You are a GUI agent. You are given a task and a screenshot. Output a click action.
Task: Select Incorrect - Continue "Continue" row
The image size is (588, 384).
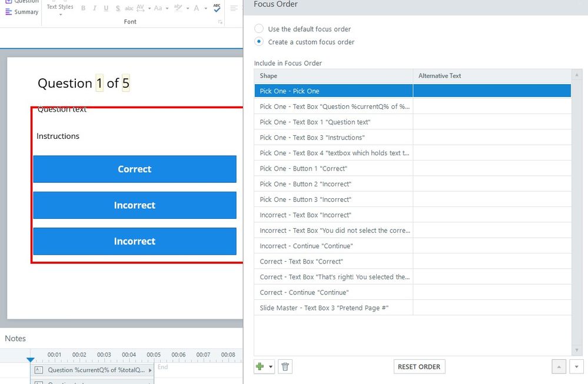[x=413, y=246]
